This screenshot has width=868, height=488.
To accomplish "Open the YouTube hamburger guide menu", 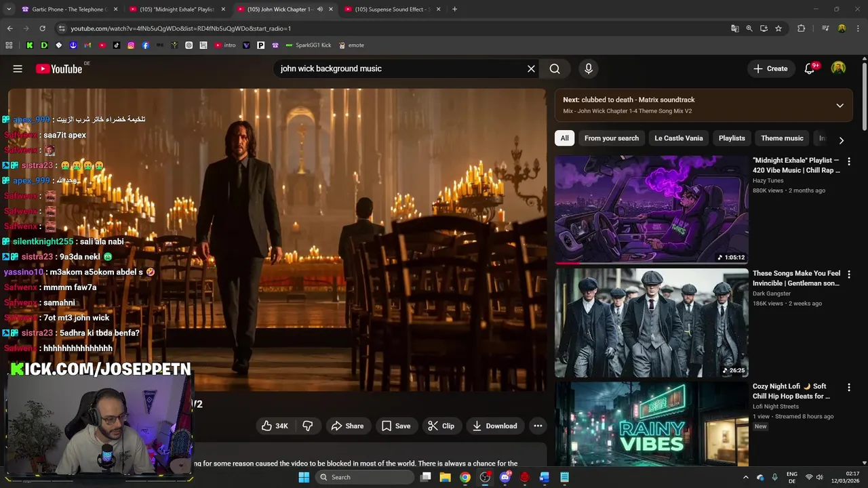I will tap(18, 68).
